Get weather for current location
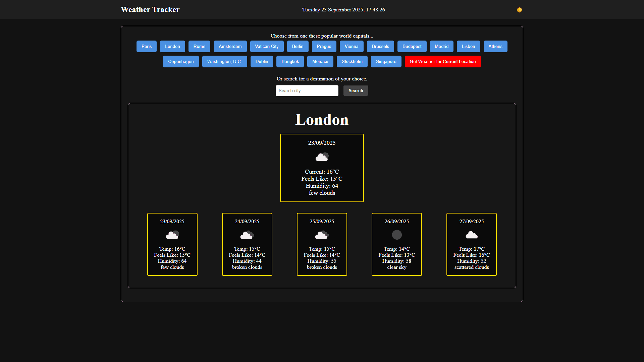The height and width of the screenshot is (362, 644). pyautogui.click(x=442, y=62)
